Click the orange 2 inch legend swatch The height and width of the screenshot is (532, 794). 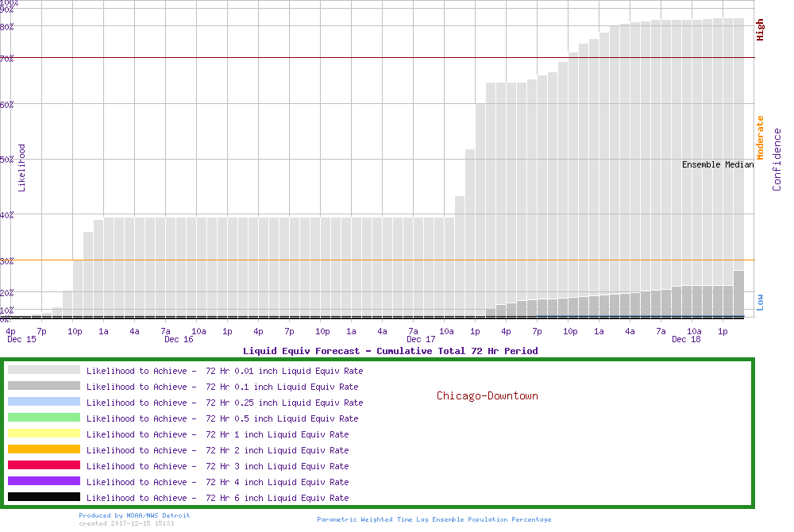[x=44, y=449]
